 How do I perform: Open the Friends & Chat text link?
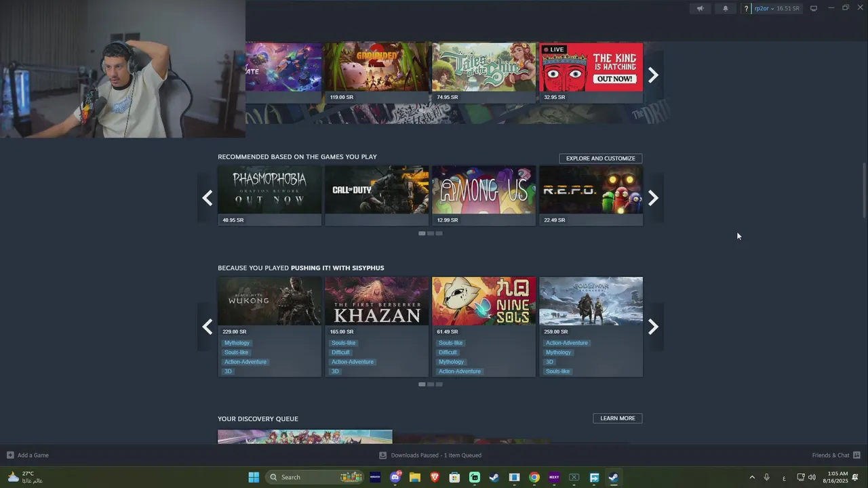pyautogui.click(x=831, y=455)
